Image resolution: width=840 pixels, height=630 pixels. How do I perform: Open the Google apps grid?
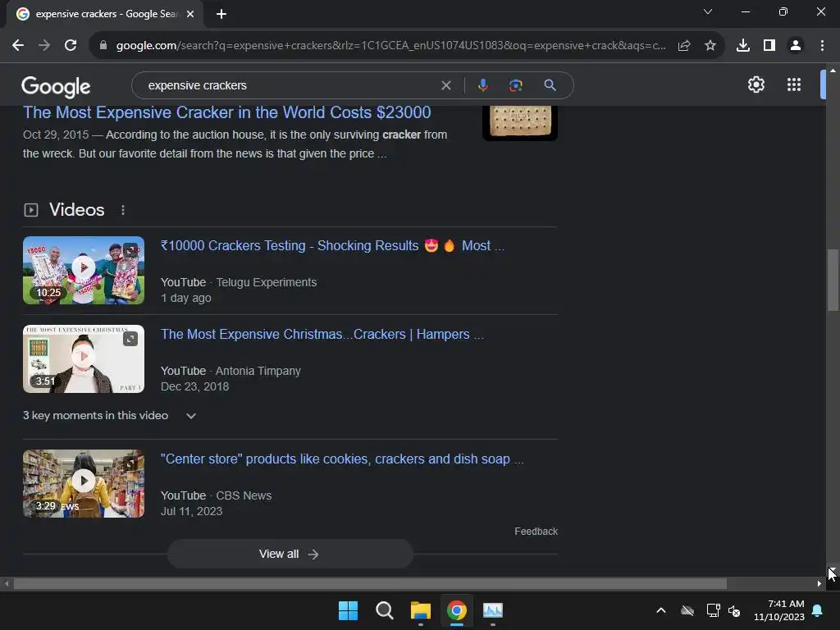tap(794, 84)
